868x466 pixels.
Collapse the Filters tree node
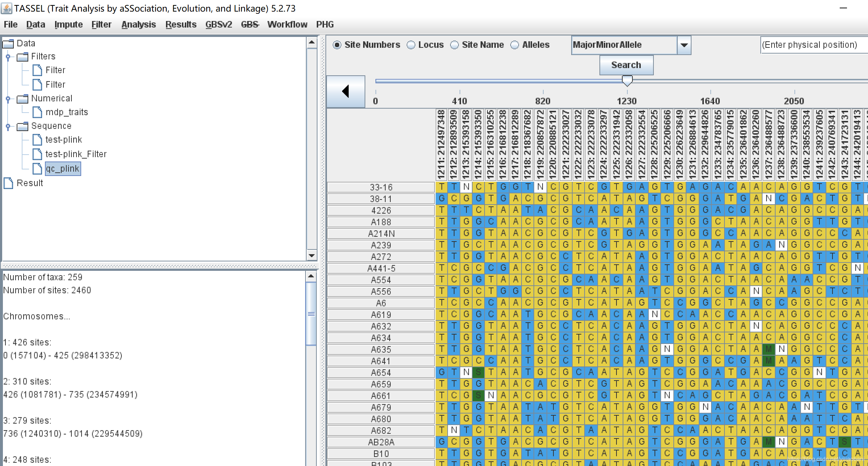pos(8,57)
